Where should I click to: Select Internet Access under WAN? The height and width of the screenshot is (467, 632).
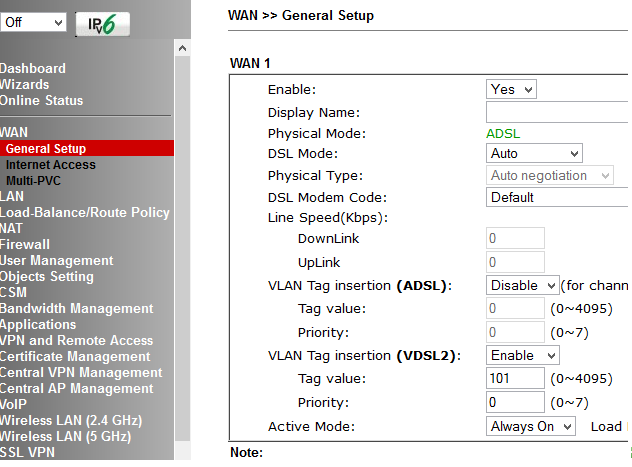pyautogui.click(x=51, y=165)
